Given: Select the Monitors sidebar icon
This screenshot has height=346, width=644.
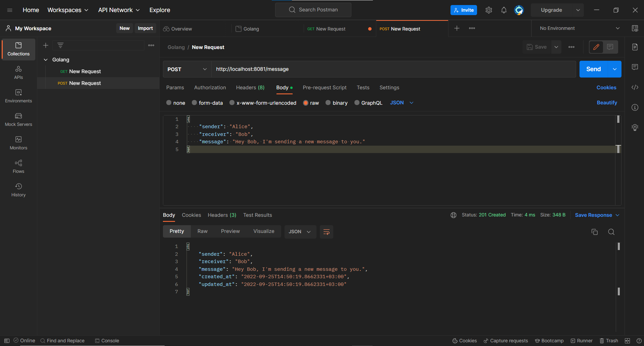Looking at the screenshot, I should 18,143.
